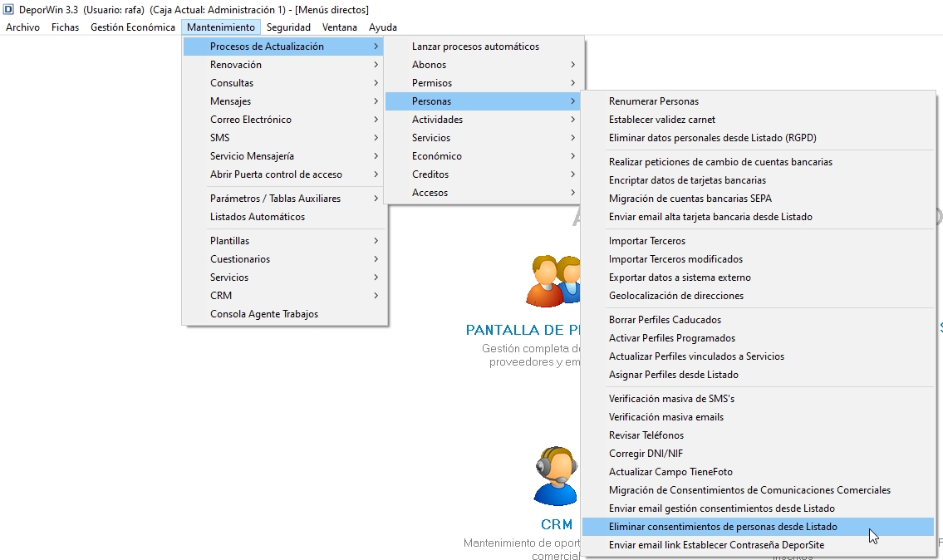The height and width of the screenshot is (560, 943).
Task: Select Asignar Perfiles desde Listado
Action: (x=758, y=375)
